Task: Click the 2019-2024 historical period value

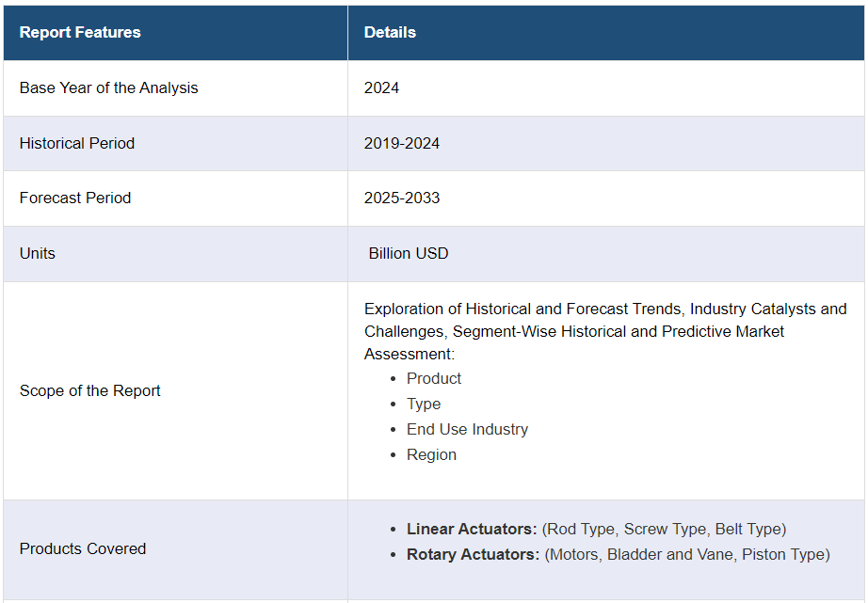Action: (402, 143)
